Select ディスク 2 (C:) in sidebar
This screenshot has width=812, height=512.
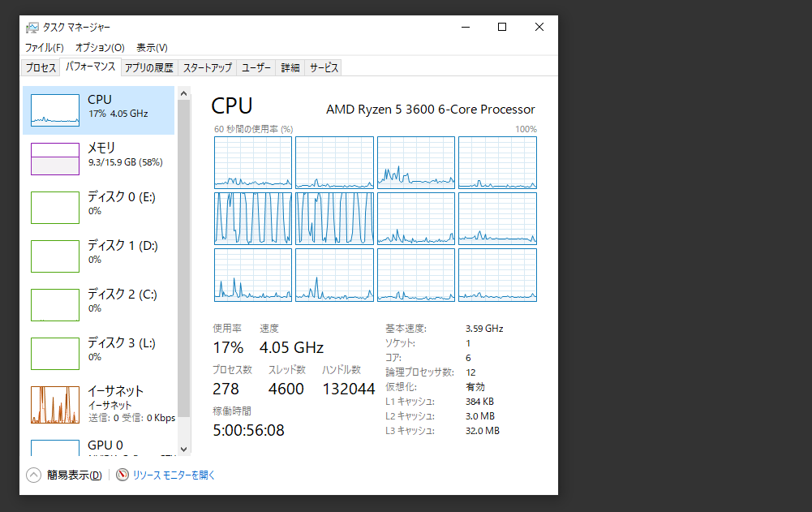point(98,305)
